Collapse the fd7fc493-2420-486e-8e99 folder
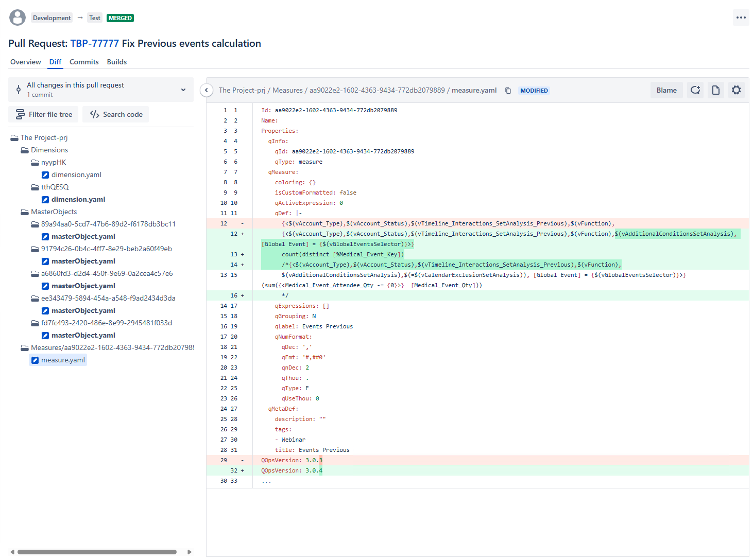The image size is (753, 560). pos(35,323)
